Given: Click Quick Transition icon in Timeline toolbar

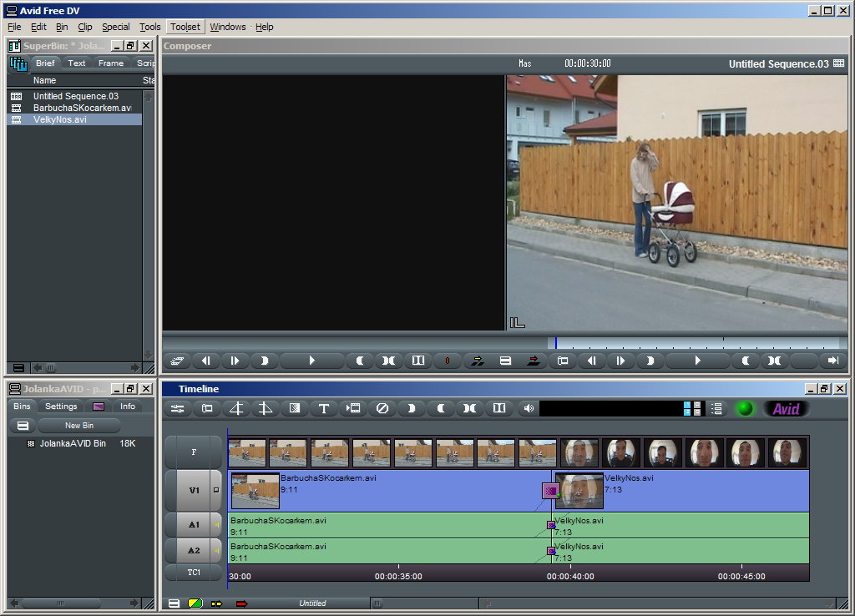Looking at the screenshot, I should [353, 408].
